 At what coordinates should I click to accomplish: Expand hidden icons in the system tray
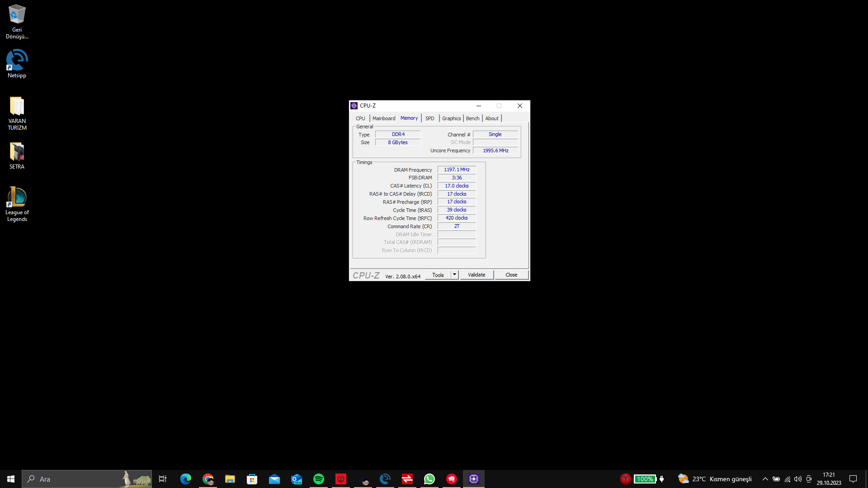[765, 479]
